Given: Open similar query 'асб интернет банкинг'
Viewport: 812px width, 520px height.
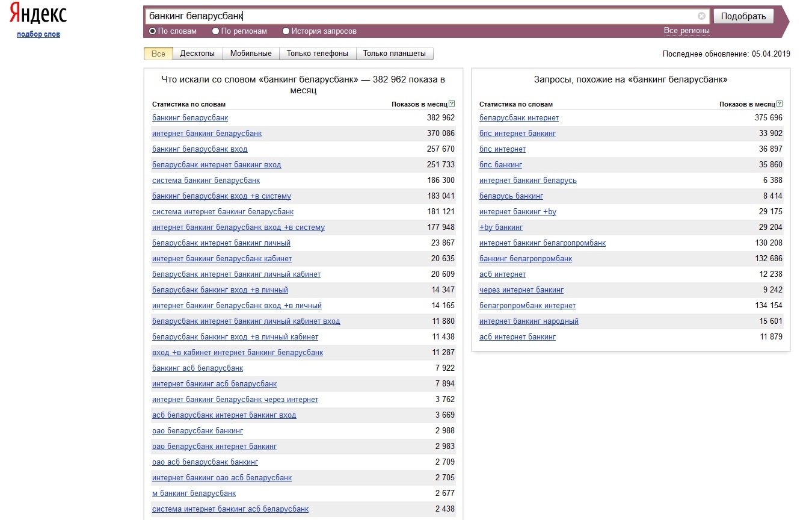Looking at the screenshot, I should pyautogui.click(x=517, y=337).
